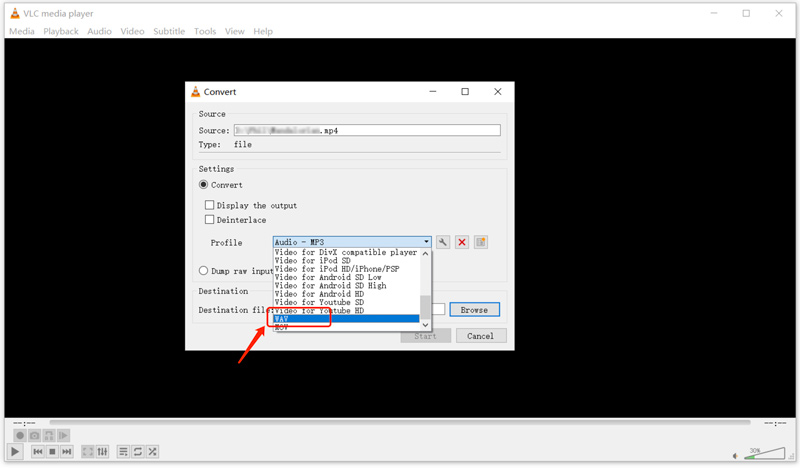Click the VLC cone in main title bar
The height and width of the screenshot is (469, 800).
[x=15, y=13]
